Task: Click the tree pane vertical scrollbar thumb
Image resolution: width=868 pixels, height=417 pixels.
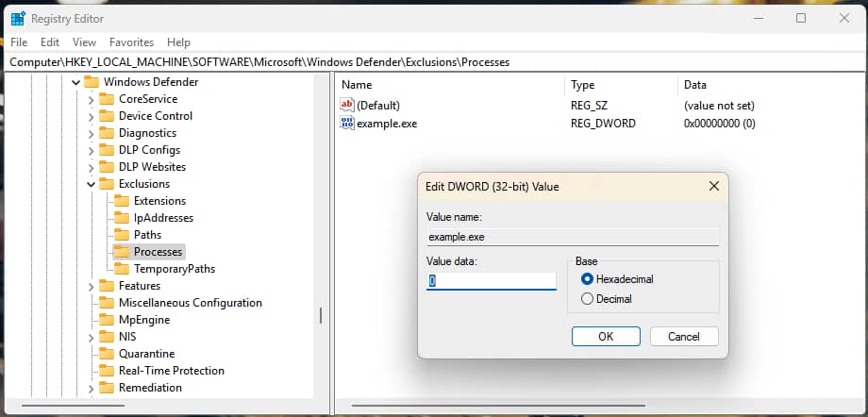Action: click(x=321, y=316)
